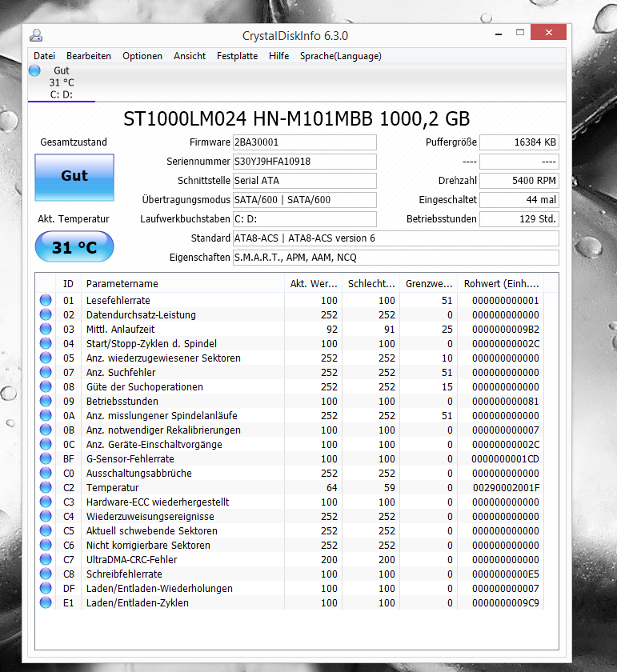Image resolution: width=617 pixels, height=672 pixels.
Task: Click the CrystalDiskInfo app icon in title bar
Action: tap(36, 35)
